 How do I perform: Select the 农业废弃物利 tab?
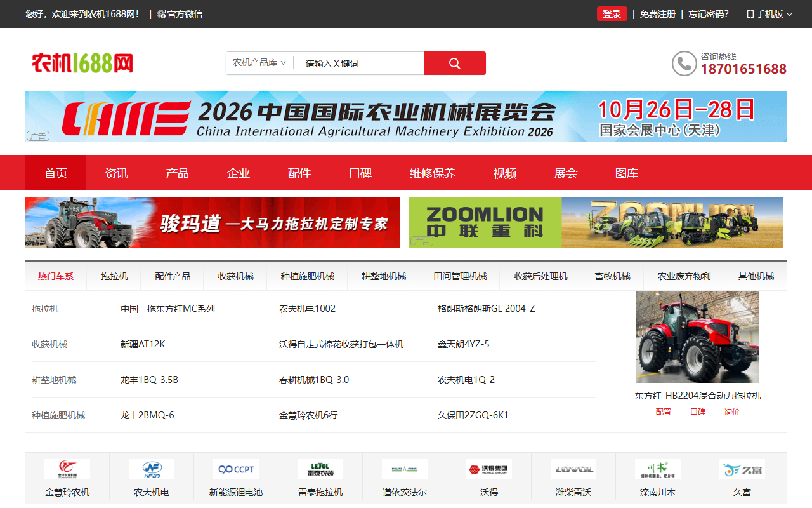click(684, 276)
